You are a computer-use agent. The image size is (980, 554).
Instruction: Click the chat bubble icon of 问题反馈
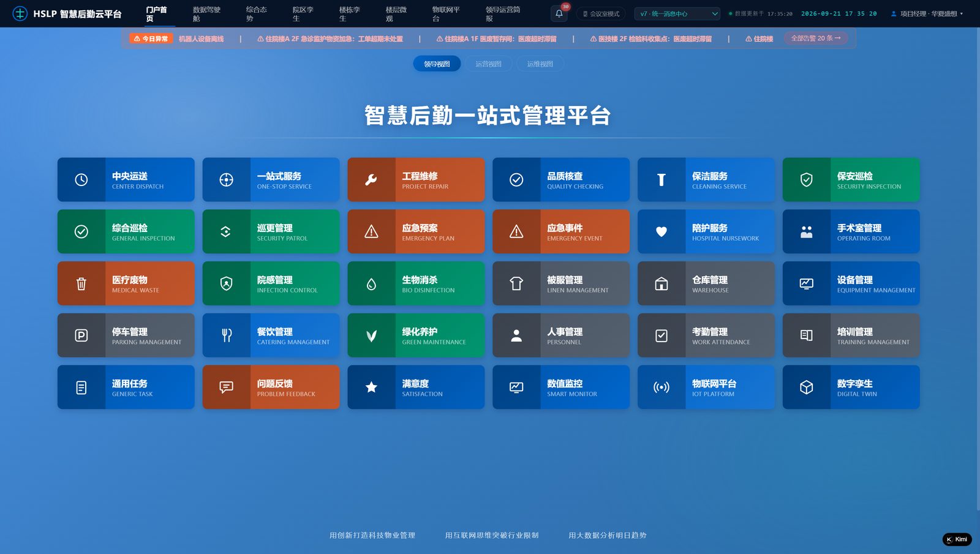pos(226,387)
